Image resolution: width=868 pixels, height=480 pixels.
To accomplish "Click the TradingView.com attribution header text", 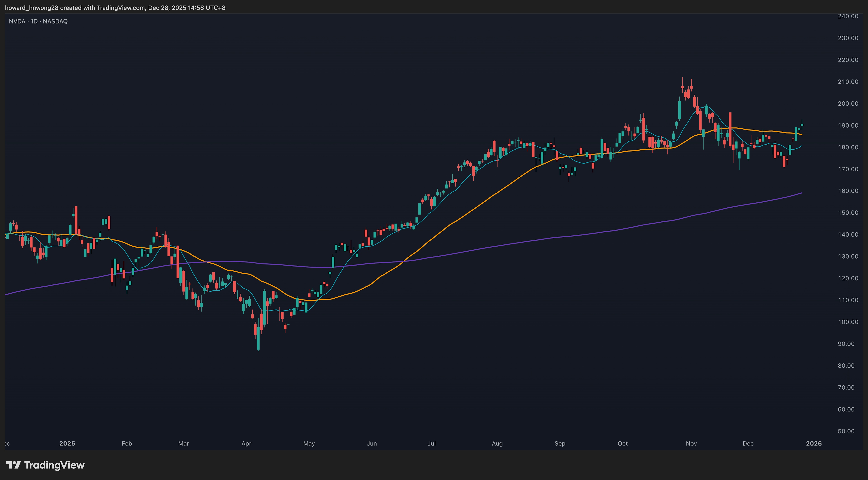I will (115, 7).
